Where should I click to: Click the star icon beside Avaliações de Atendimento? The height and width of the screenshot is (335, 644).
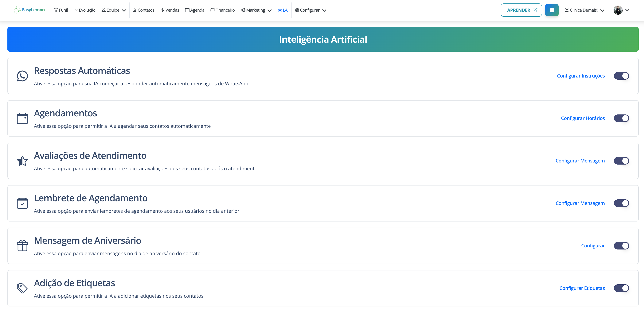pyautogui.click(x=22, y=161)
